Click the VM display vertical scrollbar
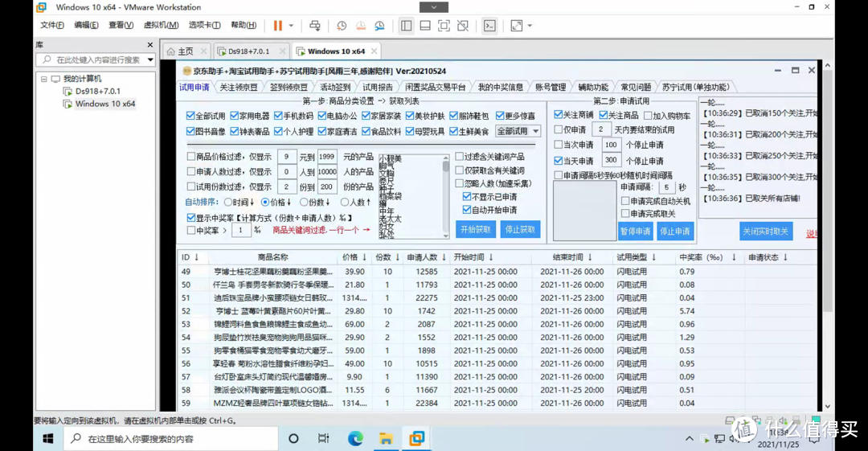The width and height of the screenshot is (868, 451). point(828,236)
